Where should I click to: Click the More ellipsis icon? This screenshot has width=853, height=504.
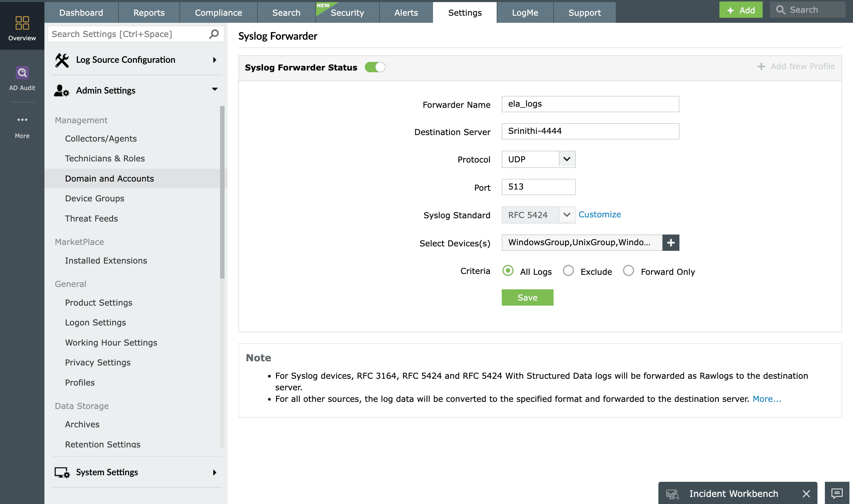point(22,120)
